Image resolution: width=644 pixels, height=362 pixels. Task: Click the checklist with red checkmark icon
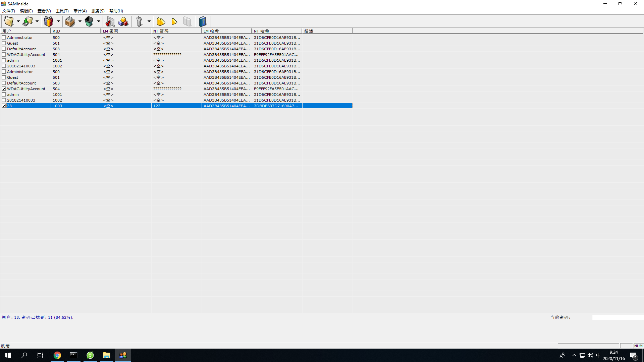110,21
